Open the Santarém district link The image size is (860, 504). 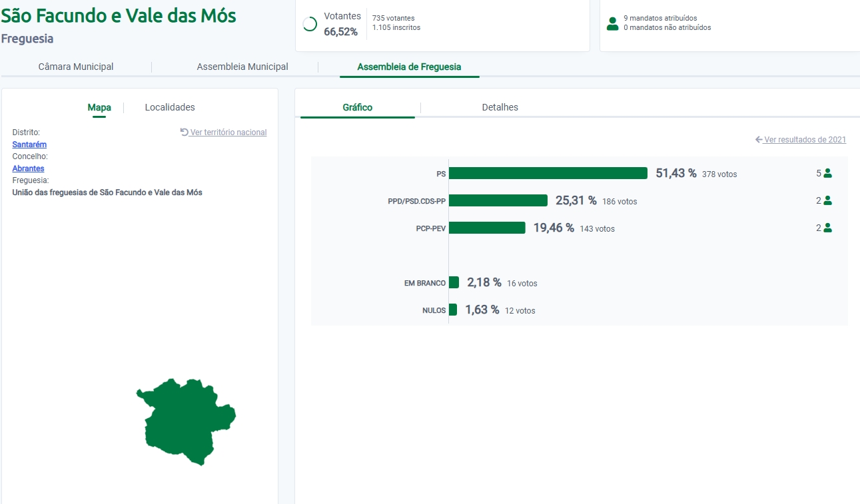click(x=29, y=144)
